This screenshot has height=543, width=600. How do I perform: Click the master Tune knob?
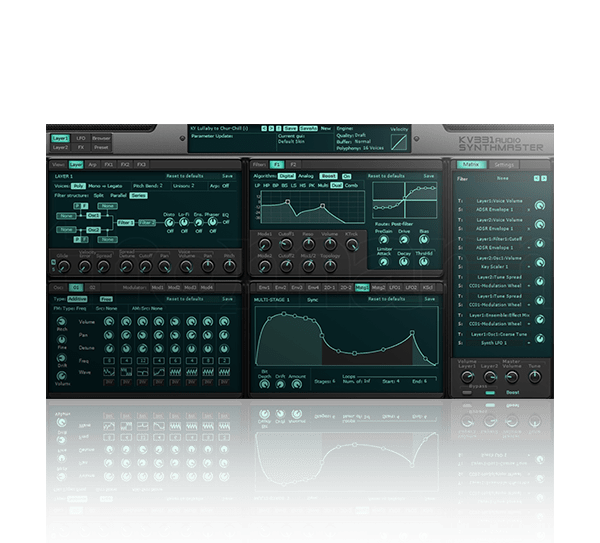click(535, 377)
